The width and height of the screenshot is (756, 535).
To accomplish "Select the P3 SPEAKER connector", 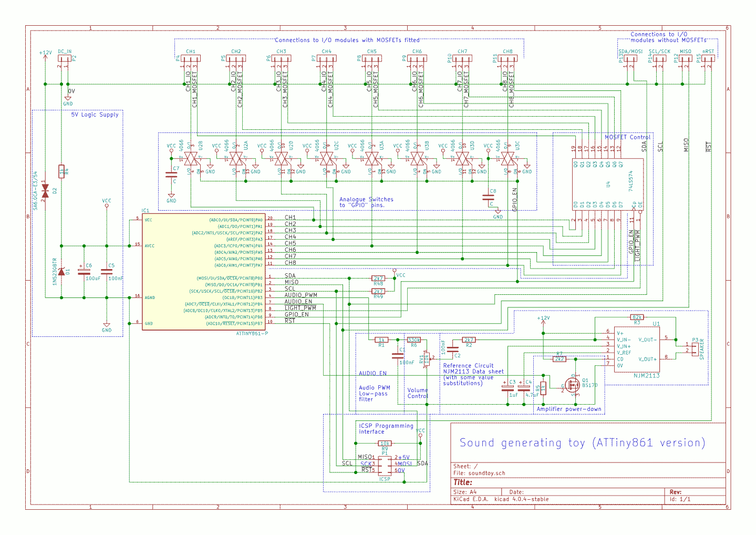I will point(695,349).
